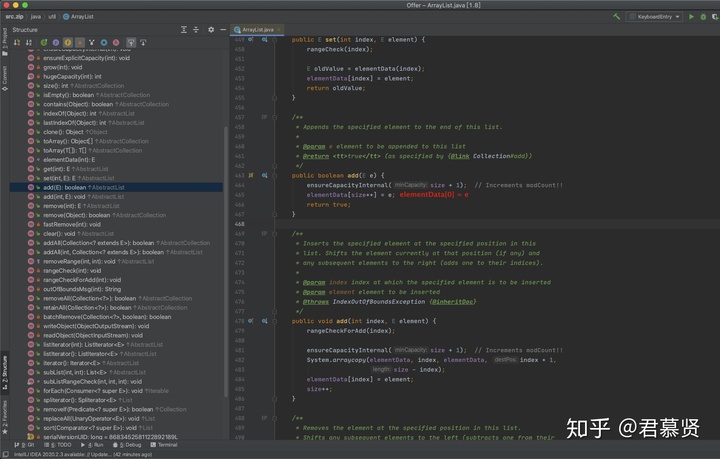Collapse all nodes in Structure panel
The image size is (720, 459).
[x=196, y=29]
